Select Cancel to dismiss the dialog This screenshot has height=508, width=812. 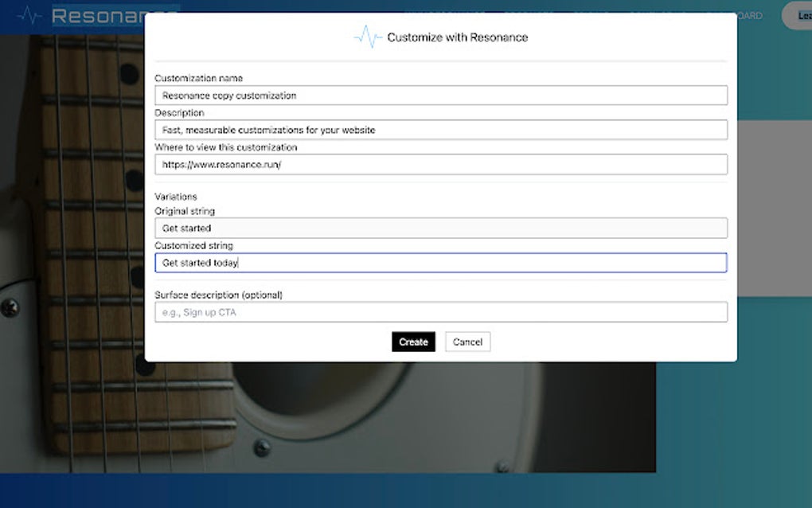pos(467,341)
